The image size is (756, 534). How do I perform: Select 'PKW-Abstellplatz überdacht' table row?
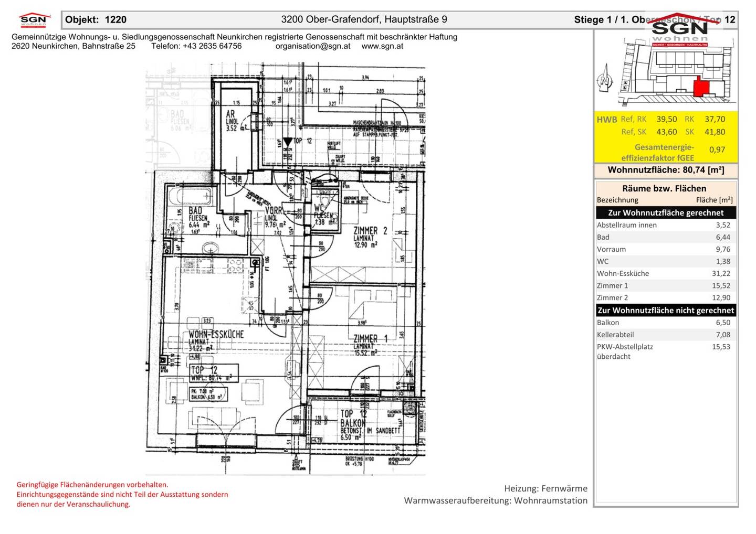pyautogui.click(x=666, y=351)
